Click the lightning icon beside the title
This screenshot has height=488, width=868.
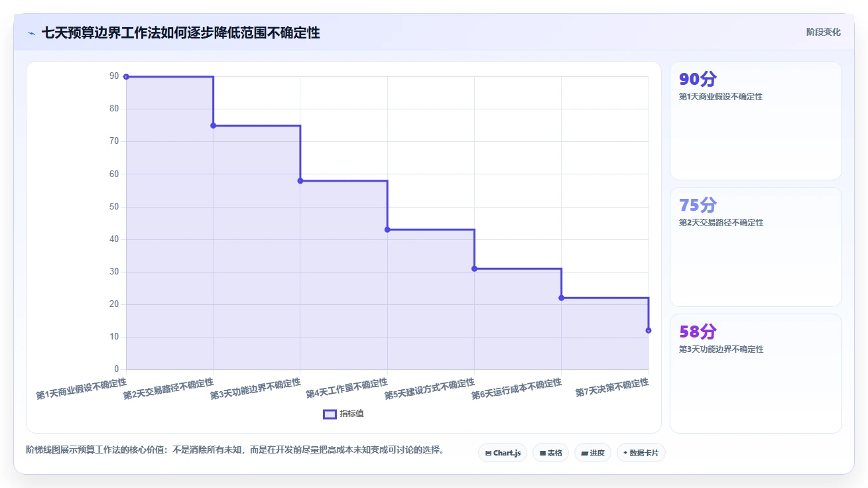coord(32,33)
